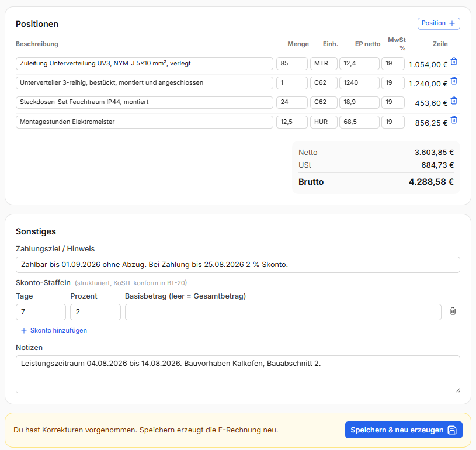Select line total 856,25 €
Viewport: 476px width, 450px height.
[x=431, y=123]
